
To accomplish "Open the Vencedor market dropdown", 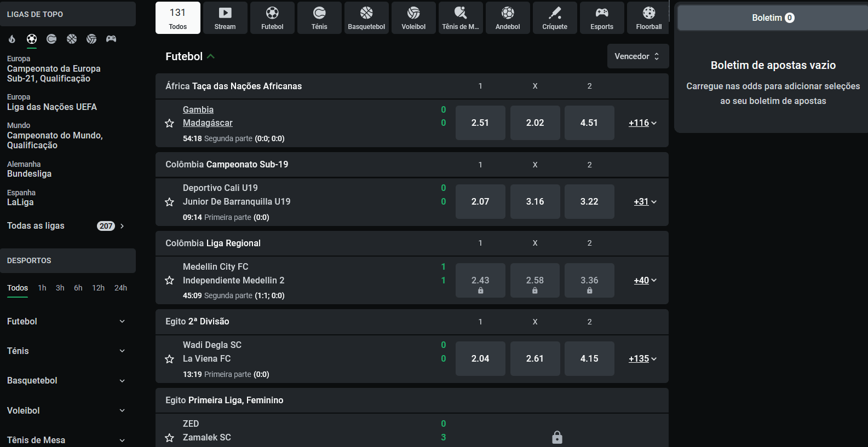I will [637, 56].
